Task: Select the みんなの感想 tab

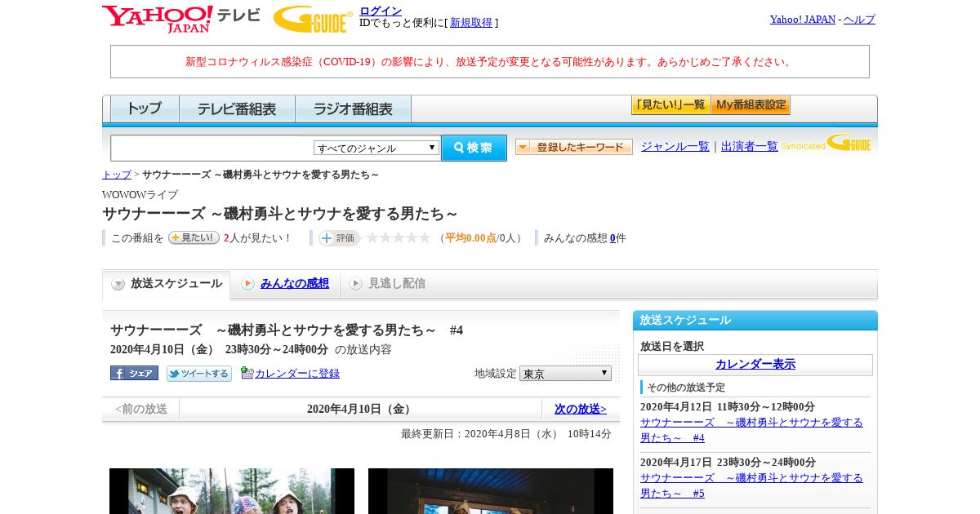Action: tap(285, 284)
